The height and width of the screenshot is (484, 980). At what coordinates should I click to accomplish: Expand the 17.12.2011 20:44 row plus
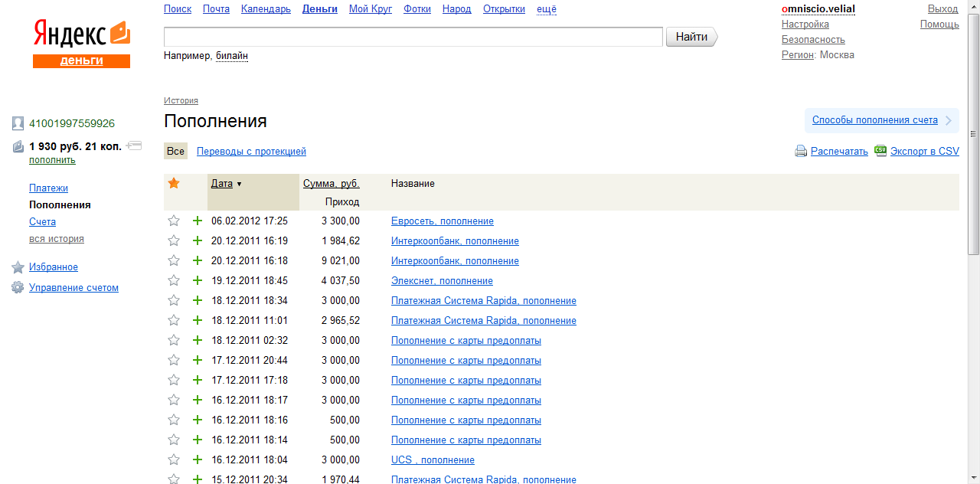click(x=198, y=360)
